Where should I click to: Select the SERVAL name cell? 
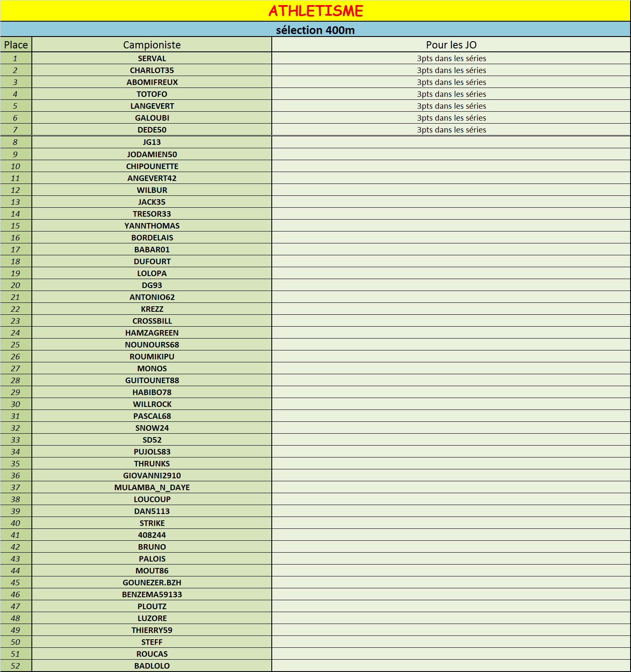(152, 59)
